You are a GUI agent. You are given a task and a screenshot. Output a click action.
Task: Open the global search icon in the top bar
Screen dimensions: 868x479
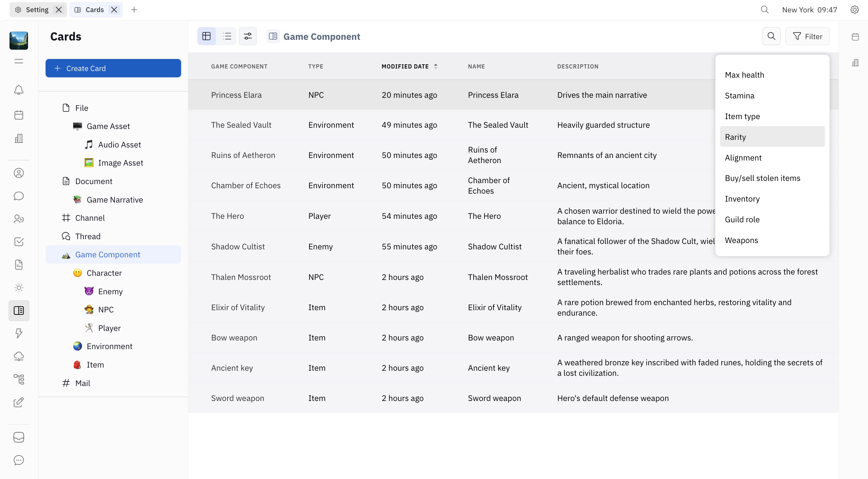click(765, 10)
